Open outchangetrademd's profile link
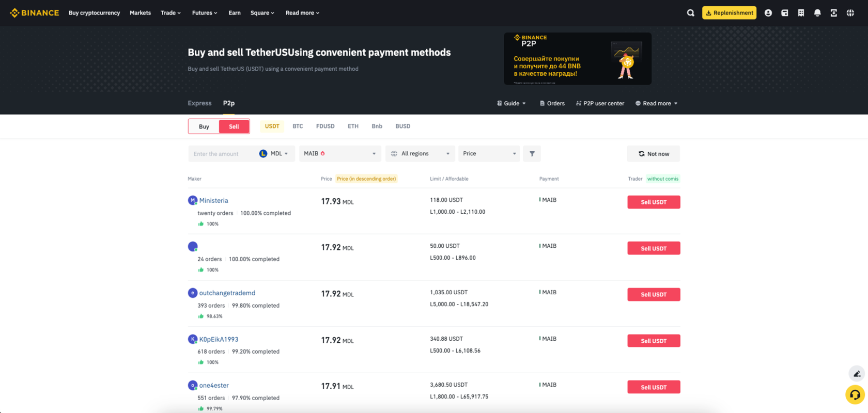Image resolution: width=868 pixels, height=413 pixels. [227, 293]
